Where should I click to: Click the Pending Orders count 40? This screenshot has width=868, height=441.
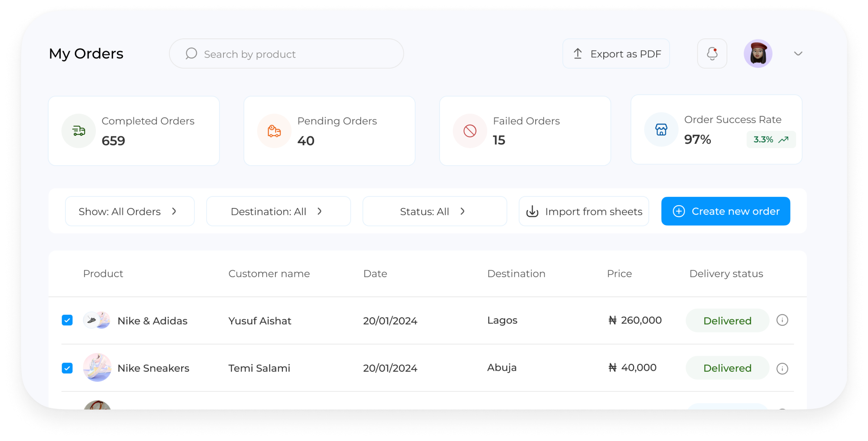(x=306, y=140)
